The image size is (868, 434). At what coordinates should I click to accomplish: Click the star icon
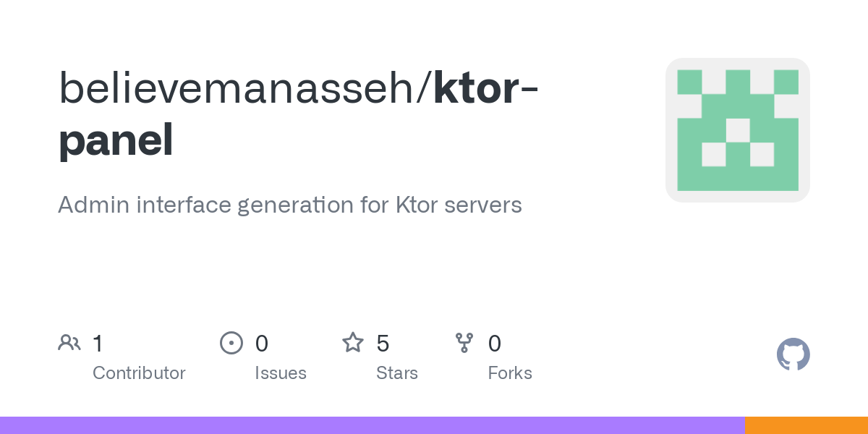tap(353, 342)
